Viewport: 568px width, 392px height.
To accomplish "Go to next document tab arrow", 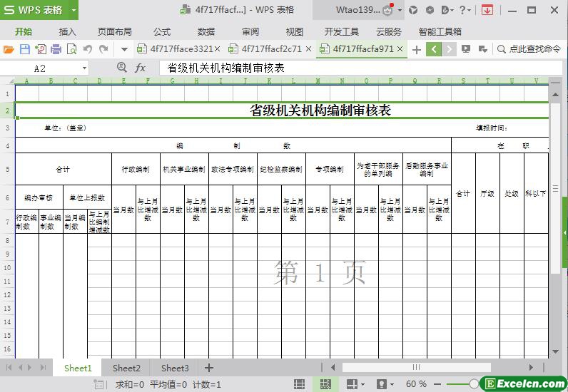I will point(449,49).
